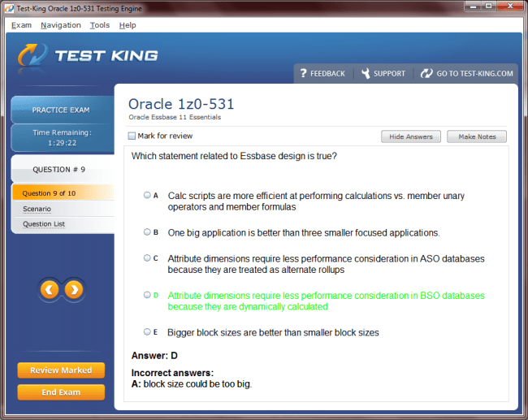Close the Testing Engine window
The height and width of the screenshot is (420, 528).
coord(510,6)
